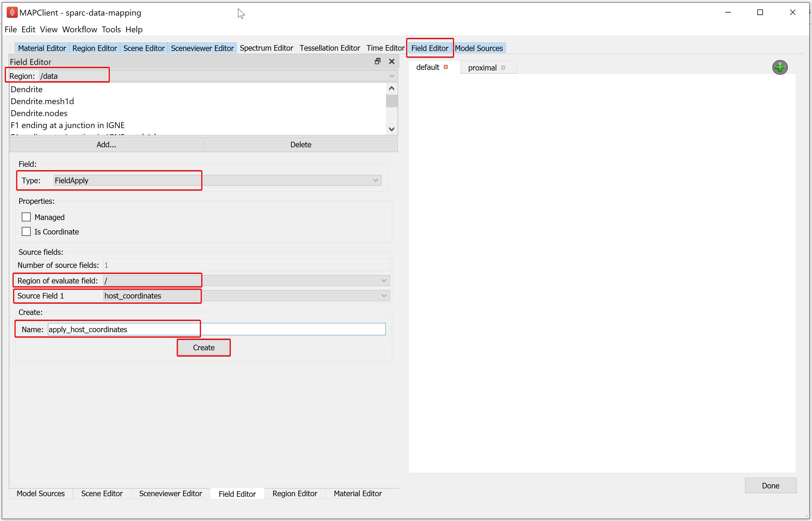The image size is (812, 521).
Task: Click the apply_host_coordinates name input field
Action: (216, 329)
